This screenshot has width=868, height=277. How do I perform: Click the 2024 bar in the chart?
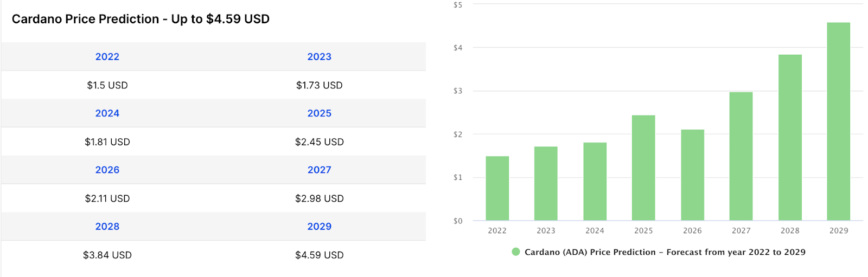(595, 182)
